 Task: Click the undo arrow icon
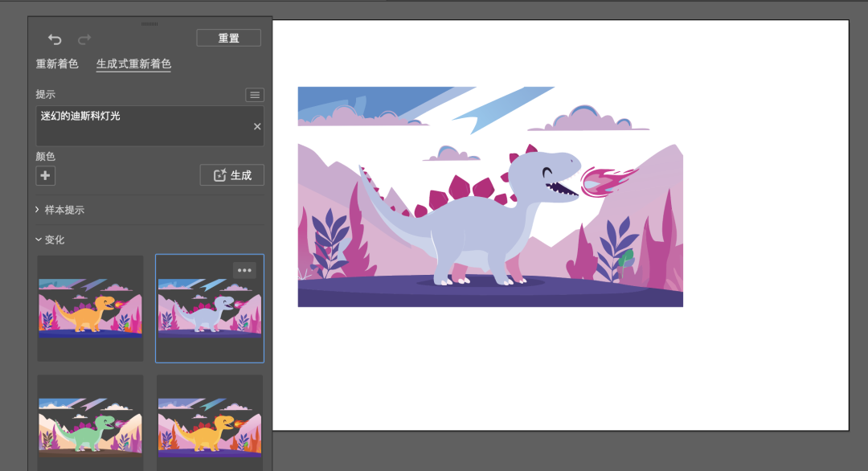[55, 39]
